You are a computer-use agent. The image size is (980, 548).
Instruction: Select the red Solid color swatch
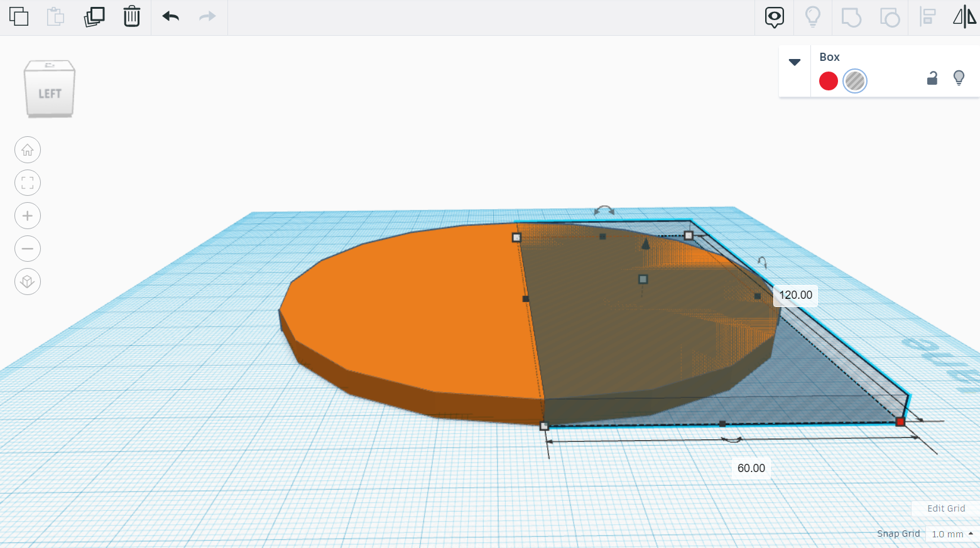click(x=829, y=81)
